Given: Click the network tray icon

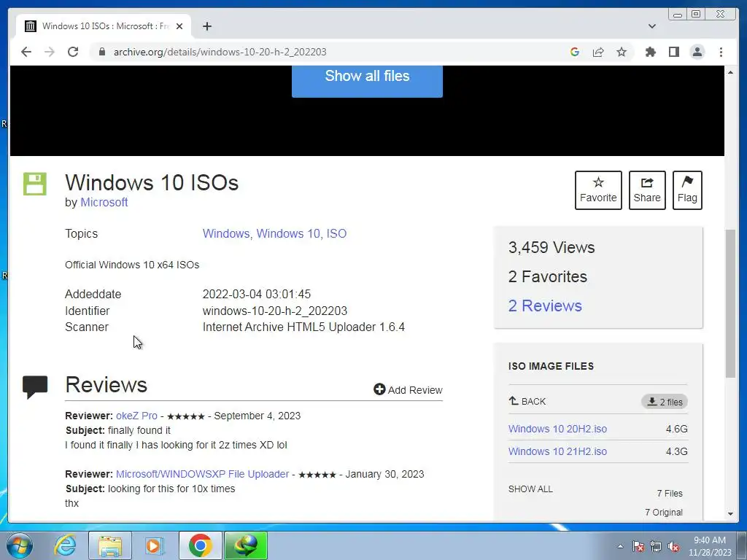Looking at the screenshot, I should coord(656,546).
